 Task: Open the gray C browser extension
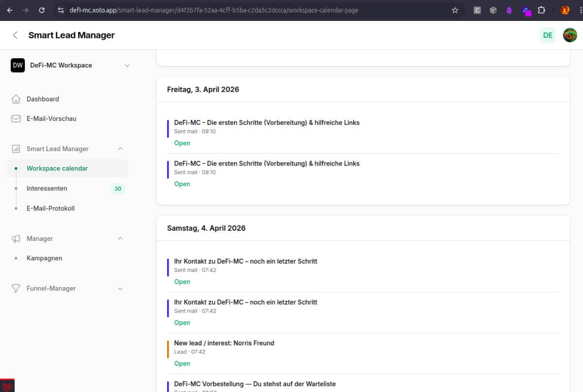[x=477, y=10]
